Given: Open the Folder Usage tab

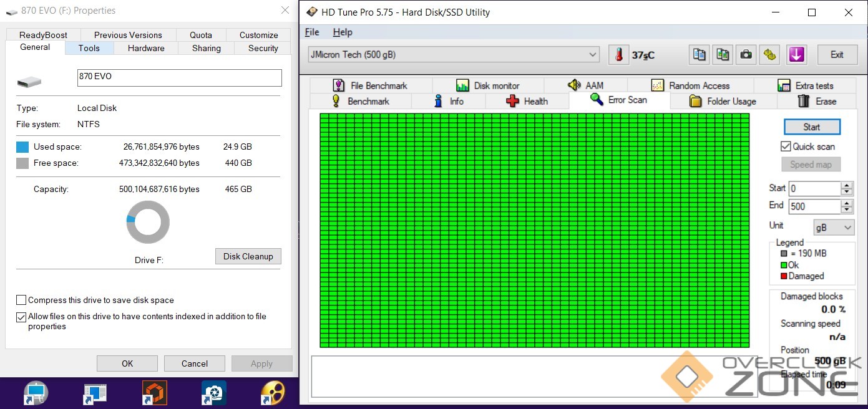Looking at the screenshot, I should pos(723,101).
